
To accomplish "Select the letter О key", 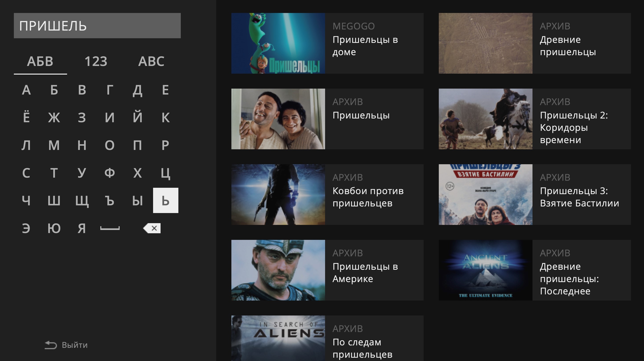I will 110,145.
